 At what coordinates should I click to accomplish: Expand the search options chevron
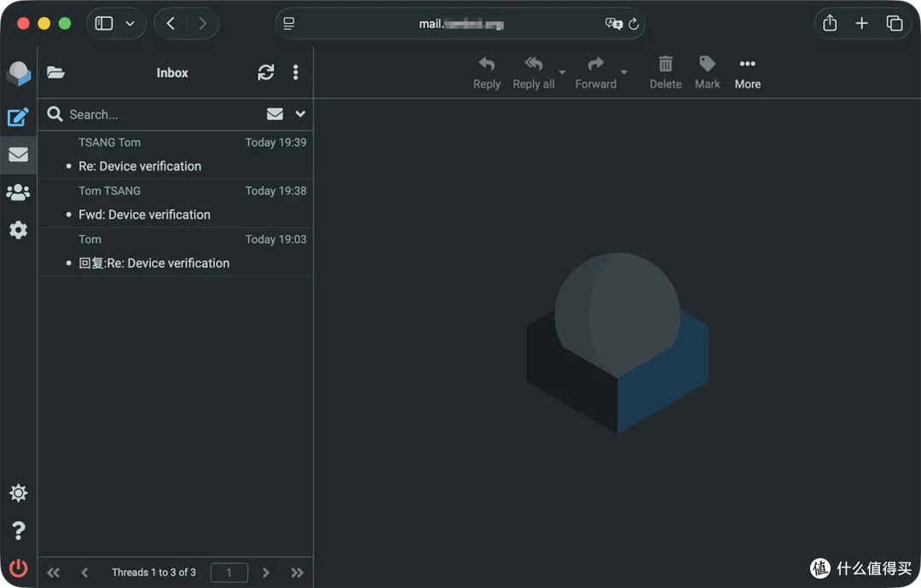tap(300, 114)
